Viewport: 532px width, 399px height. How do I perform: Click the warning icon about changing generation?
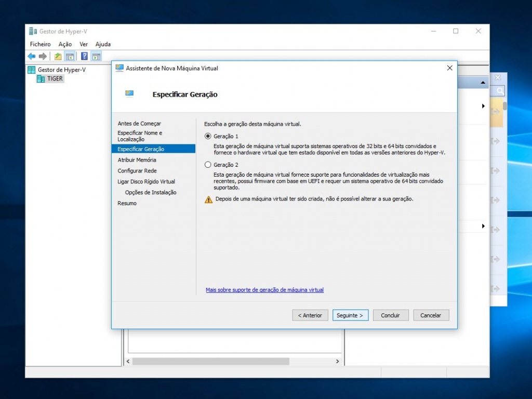click(x=207, y=199)
